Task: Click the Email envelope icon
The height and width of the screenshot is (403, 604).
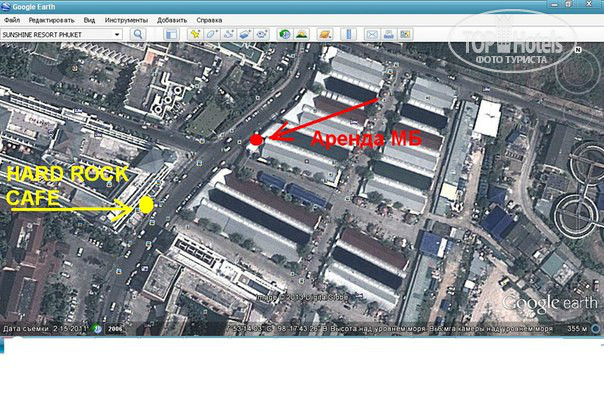Action: pos(372,34)
